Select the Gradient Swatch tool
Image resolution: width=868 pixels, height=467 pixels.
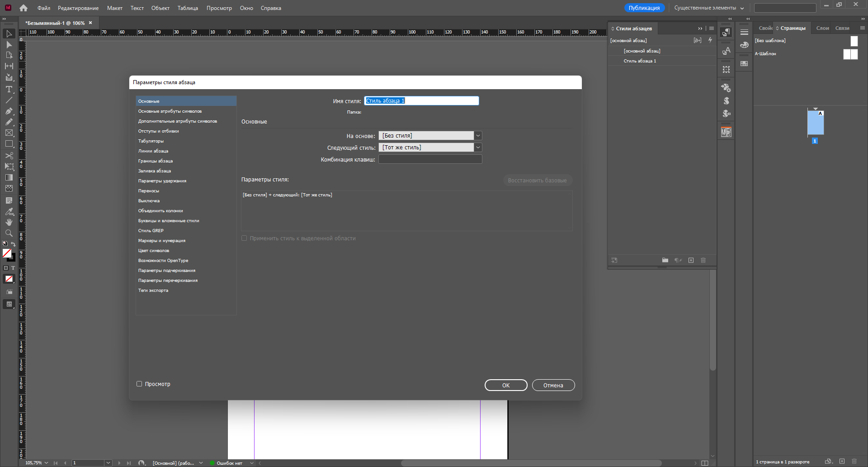pos(9,177)
